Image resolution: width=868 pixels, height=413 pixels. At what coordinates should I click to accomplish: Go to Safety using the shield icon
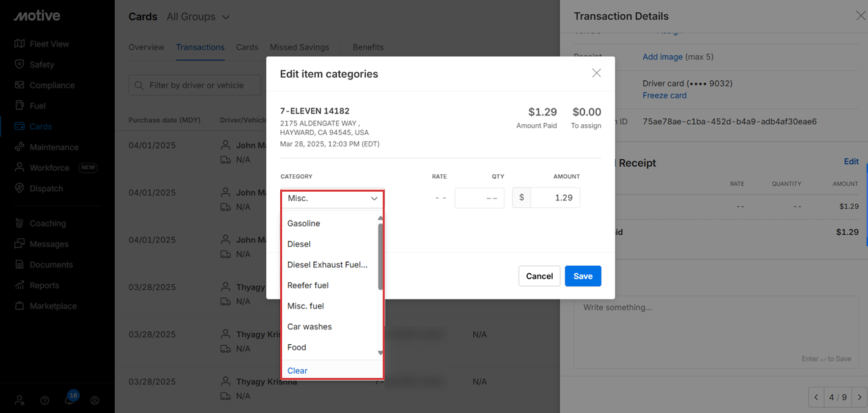20,65
